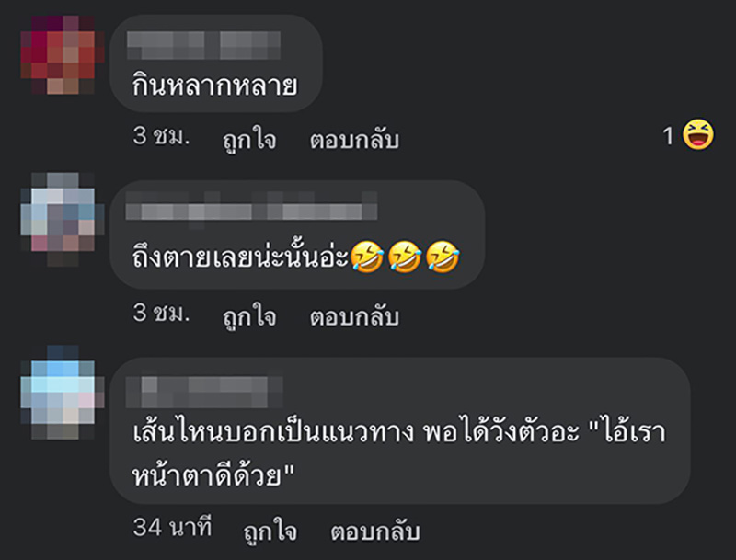Click the first rolling-laugh emoji in second comment
The width and height of the screenshot is (736, 560).
[367, 256]
